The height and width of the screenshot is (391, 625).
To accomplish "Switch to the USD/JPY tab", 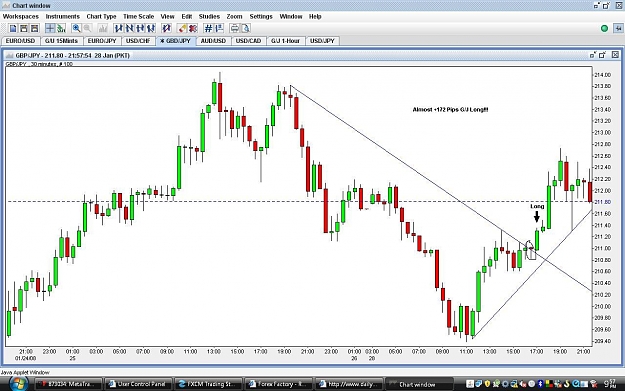I will click(x=322, y=41).
